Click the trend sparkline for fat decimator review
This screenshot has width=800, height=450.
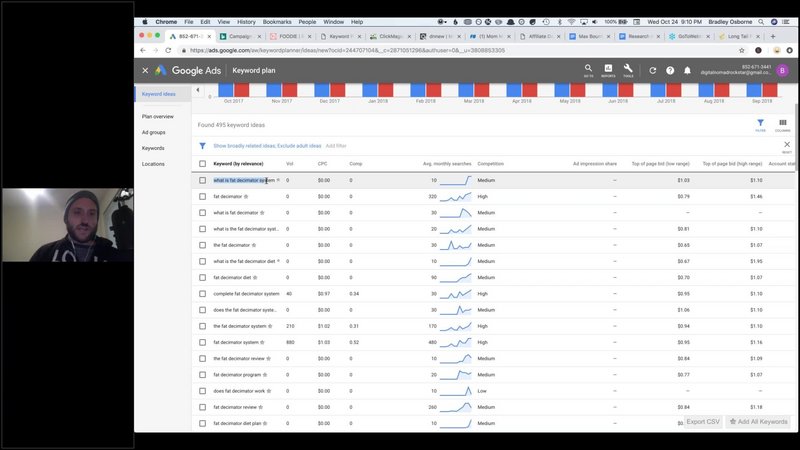(455, 407)
